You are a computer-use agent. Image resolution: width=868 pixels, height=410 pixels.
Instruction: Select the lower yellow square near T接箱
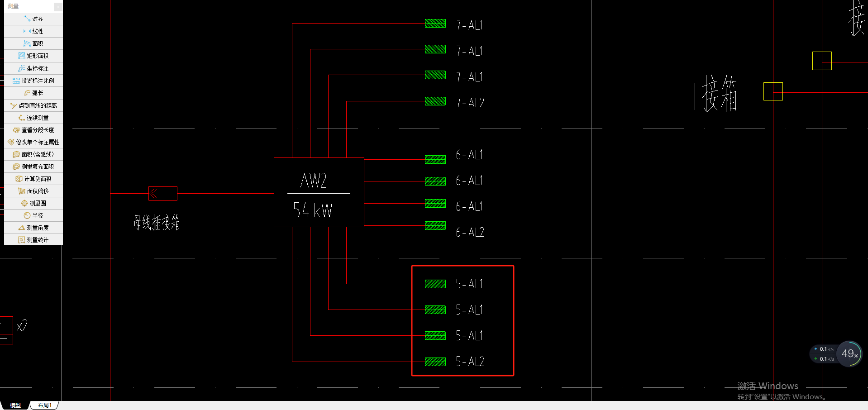tap(773, 91)
